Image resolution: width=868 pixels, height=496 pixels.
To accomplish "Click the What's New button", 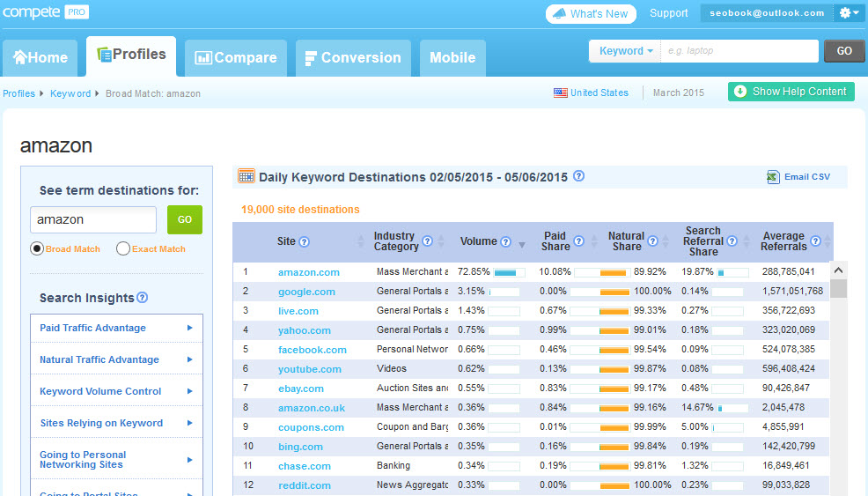I will point(591,14).
